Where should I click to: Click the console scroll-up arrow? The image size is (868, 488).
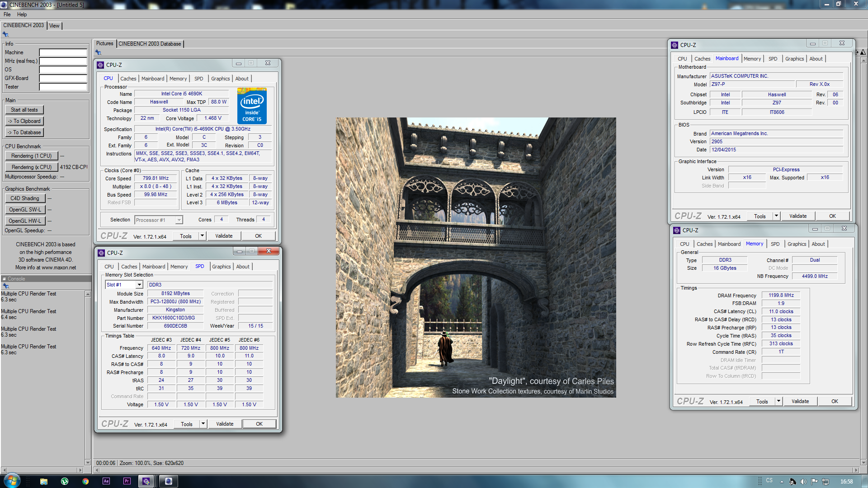[88, 294]
